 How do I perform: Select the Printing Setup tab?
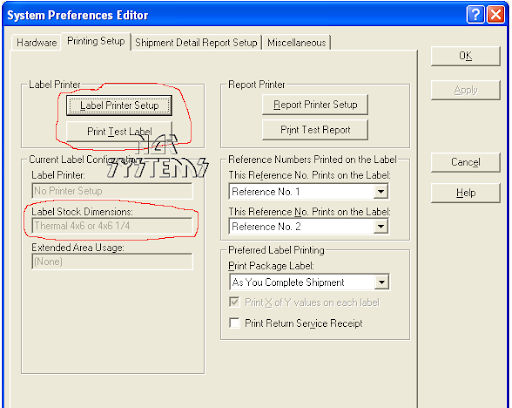96,41
